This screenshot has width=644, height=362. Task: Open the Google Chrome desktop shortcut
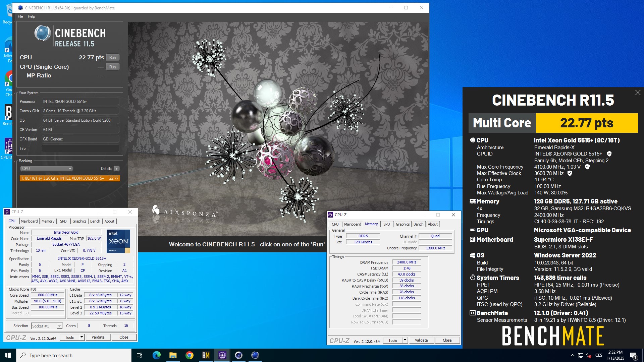coord(9,83)
